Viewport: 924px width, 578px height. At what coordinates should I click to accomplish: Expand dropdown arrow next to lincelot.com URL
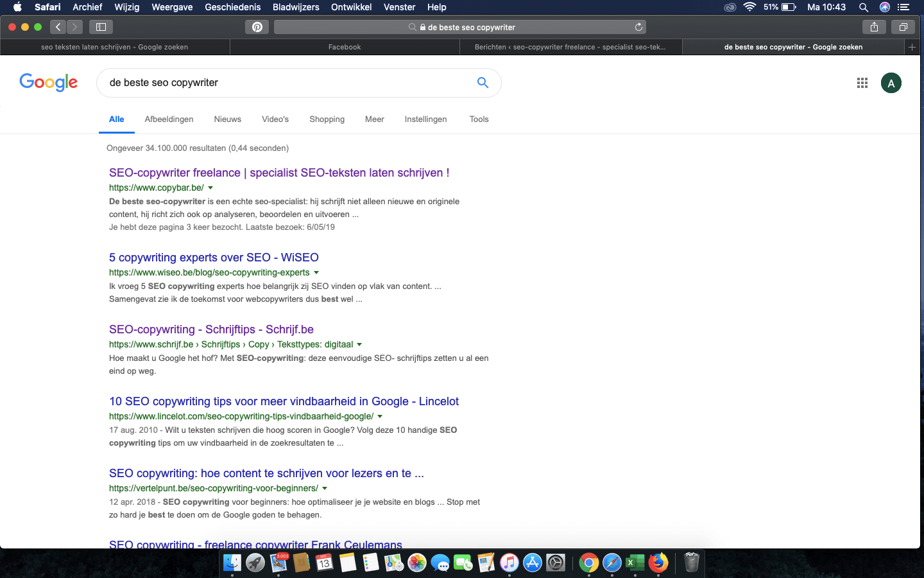coord(380,417)
